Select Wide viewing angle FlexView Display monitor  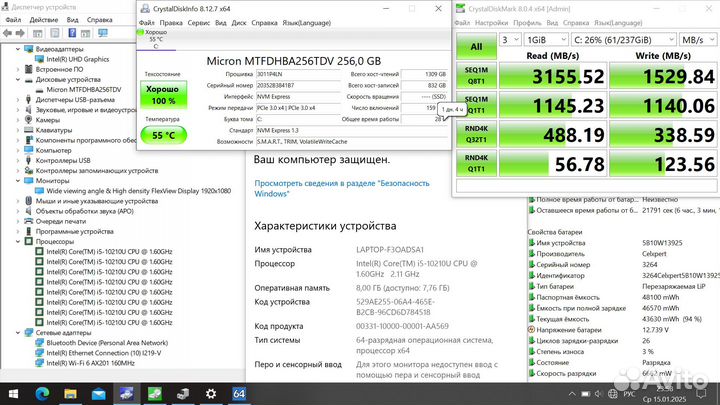138,191
